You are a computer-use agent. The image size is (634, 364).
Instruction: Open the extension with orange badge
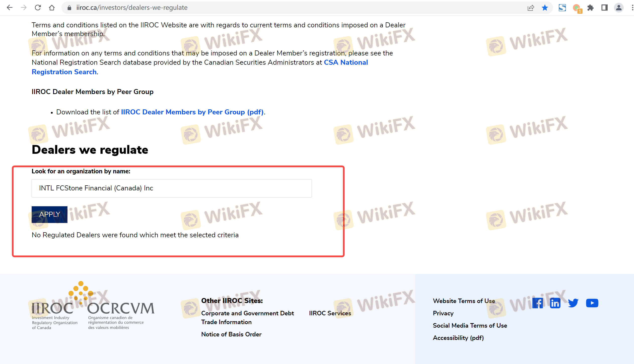point(577,8)
